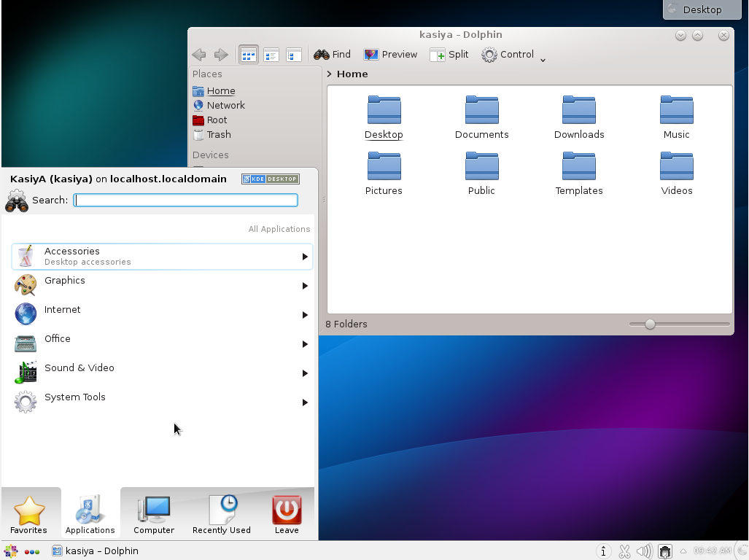Image resolution: width=749 pixels, height=560 pixels.
Task: Open the Klipper clipboard scissors tray icon
Action: (x=624, y=551)
